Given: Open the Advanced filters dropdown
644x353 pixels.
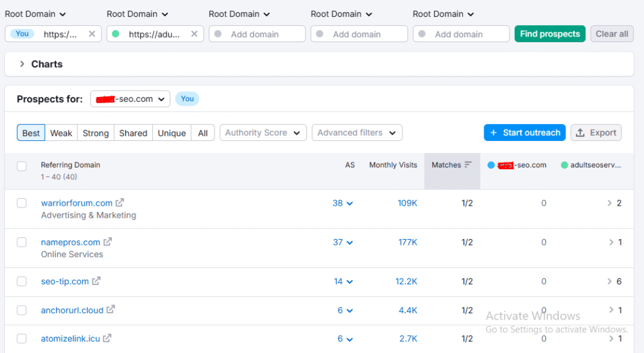Looking at the screenshot, I should coord(357,133).
